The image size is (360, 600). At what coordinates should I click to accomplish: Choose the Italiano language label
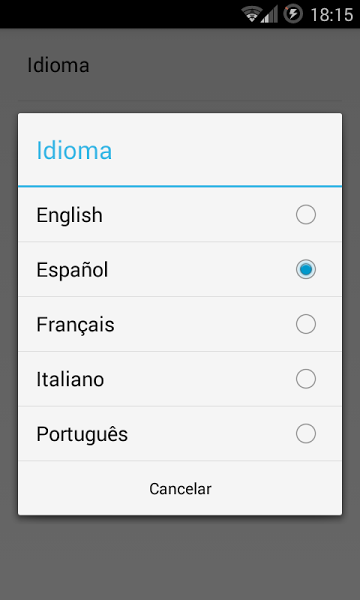pos(70,380)
